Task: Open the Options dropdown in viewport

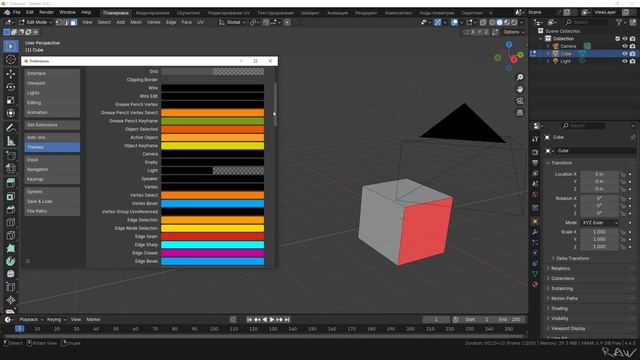Action: 513,32
